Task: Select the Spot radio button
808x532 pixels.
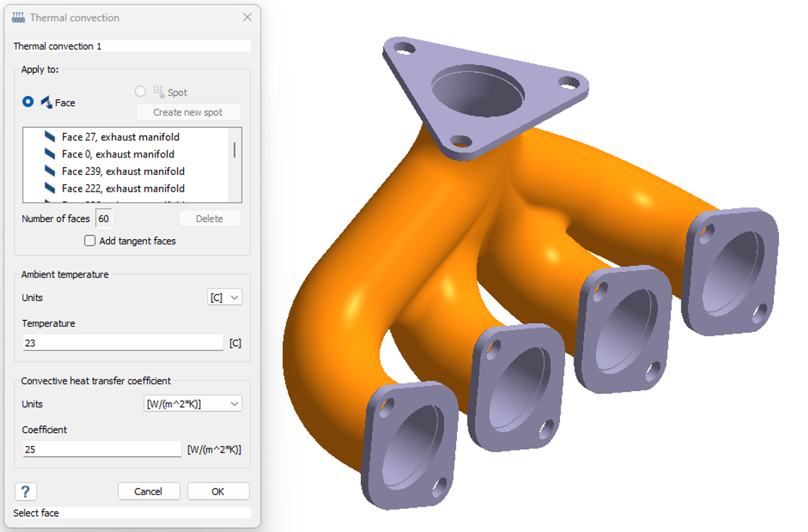Action: pyautogui.click(x=141, y=92)
